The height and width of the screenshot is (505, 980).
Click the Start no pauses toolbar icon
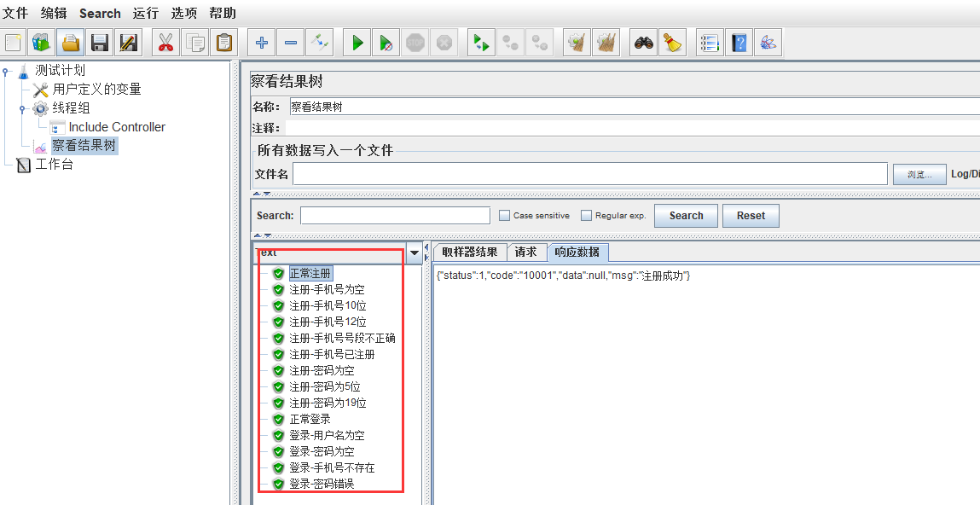pos(386,42)
